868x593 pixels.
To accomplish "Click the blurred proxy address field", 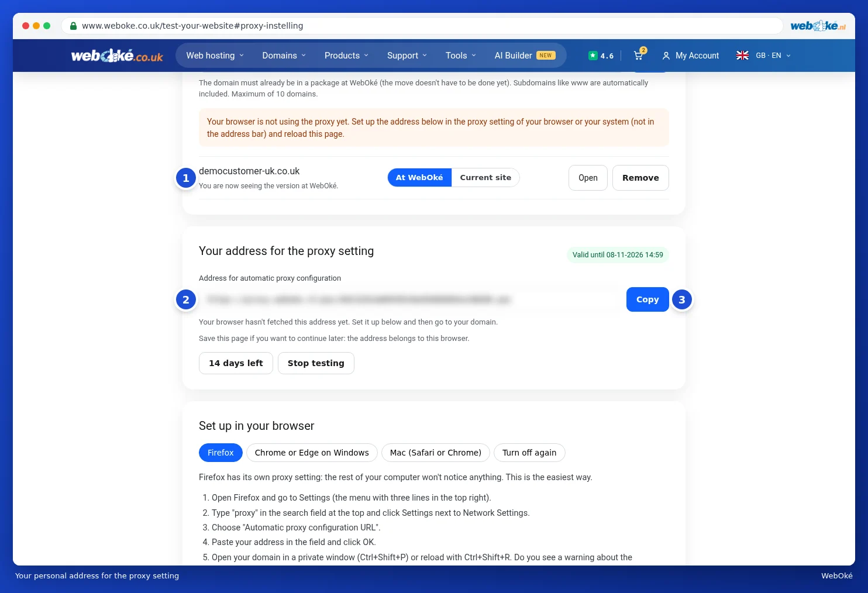I will click(x=410, y=299).
